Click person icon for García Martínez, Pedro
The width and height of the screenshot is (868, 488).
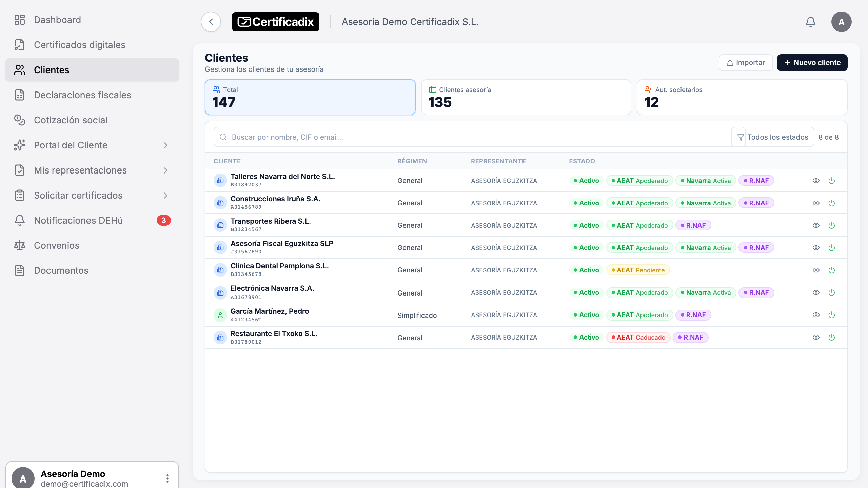pos(220,315)
